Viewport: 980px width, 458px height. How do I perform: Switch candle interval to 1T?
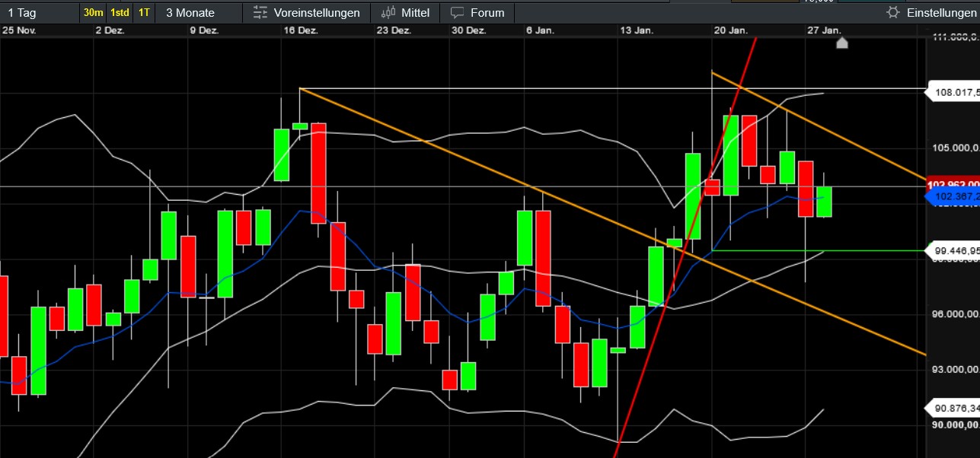click(144, 12)
